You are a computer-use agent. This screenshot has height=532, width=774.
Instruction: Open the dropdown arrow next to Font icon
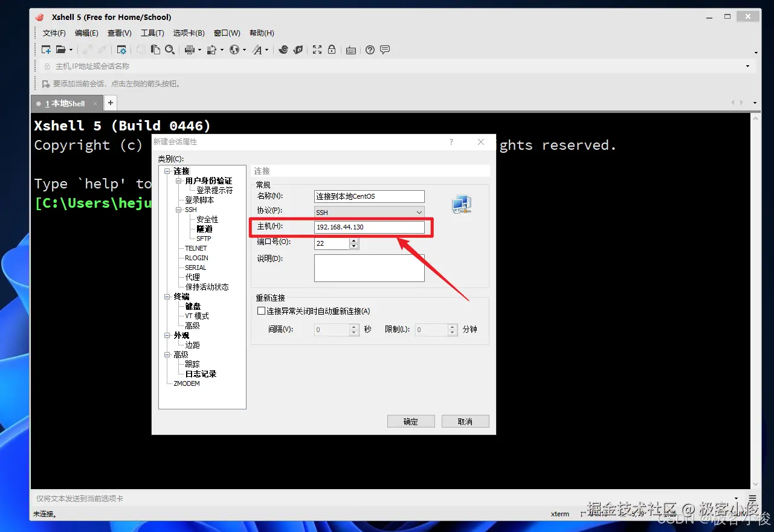pos(266,50)
